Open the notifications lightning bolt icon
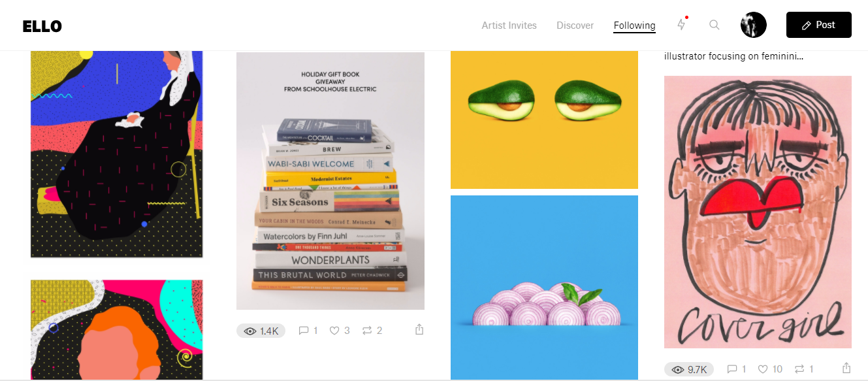 (681, 25)
